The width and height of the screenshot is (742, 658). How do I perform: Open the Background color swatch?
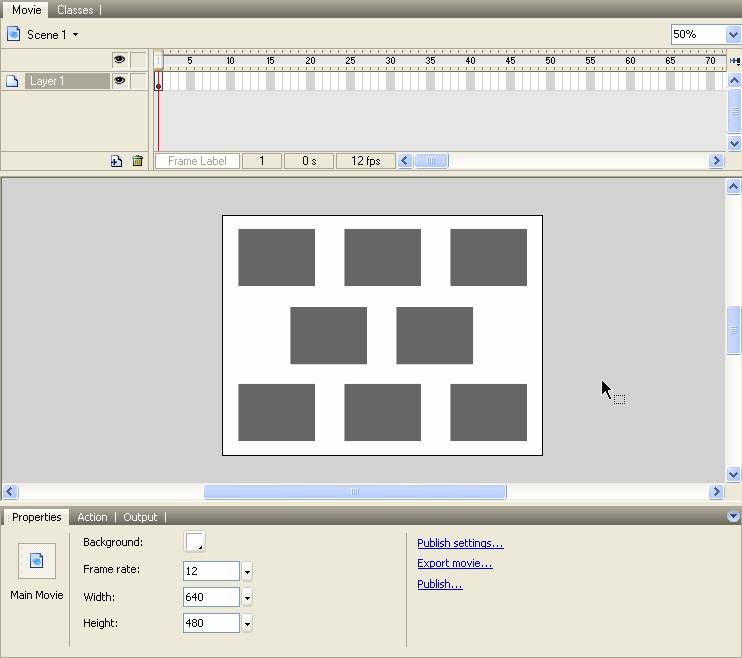click(x=194, y=542)
